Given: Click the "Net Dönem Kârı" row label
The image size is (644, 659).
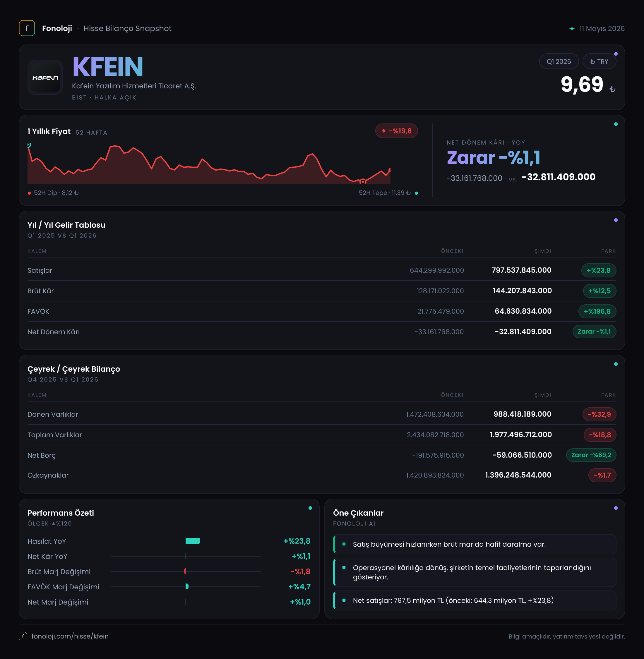Looking at the screenshot, I should [54, 332].
